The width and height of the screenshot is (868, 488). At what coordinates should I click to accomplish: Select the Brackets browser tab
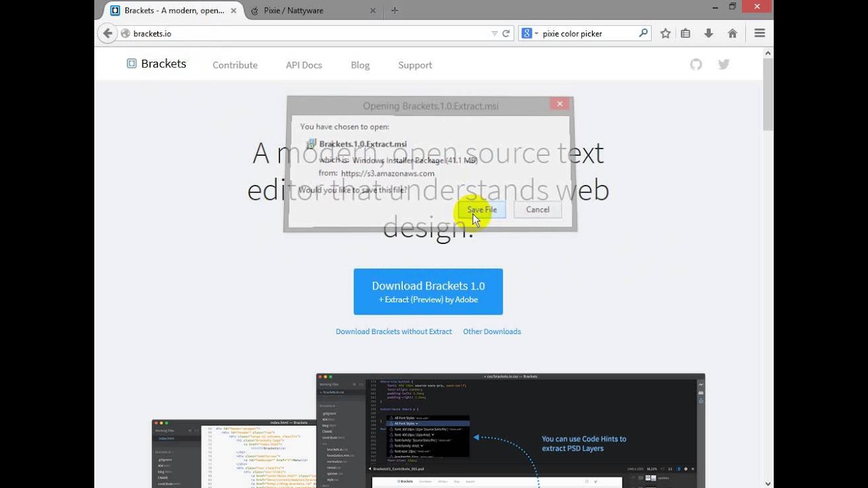pos(174,11)
